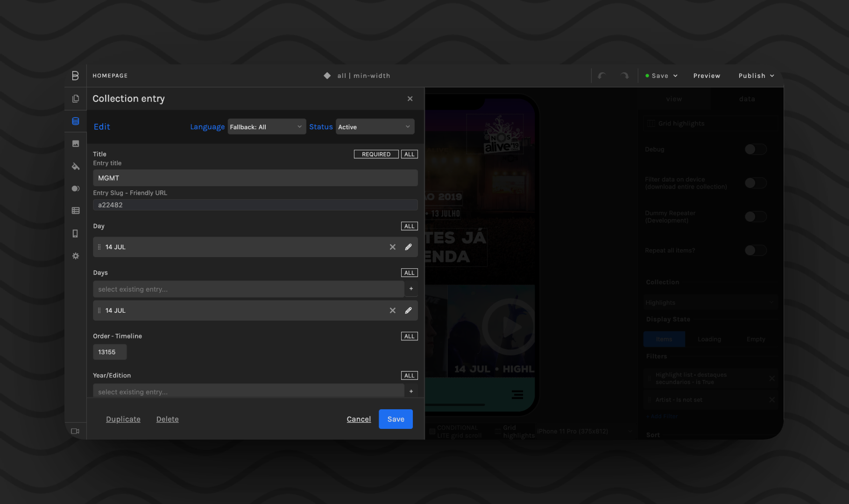This screenshot has height=504, width=849.
Task: Toggle the Debug switch
Action: pyautogui.click(x=755, y=149)
